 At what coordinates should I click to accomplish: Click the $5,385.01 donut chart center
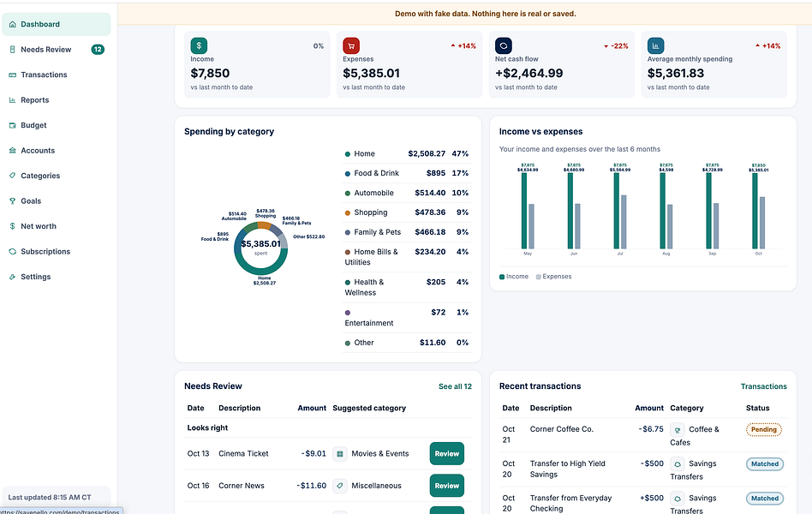[261, 244]
